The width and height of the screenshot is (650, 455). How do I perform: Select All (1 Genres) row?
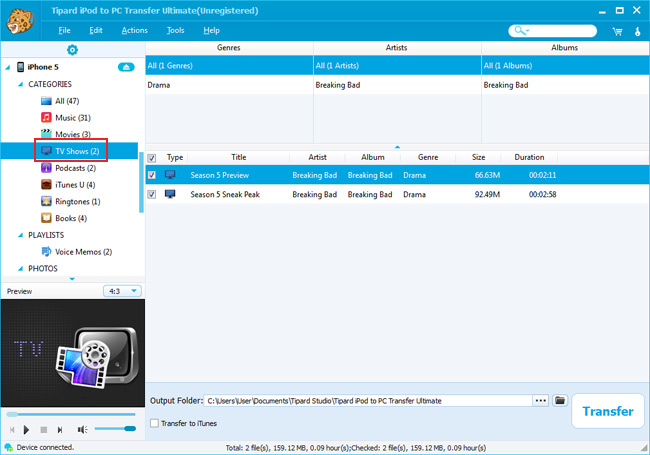(x=229, y=65)
